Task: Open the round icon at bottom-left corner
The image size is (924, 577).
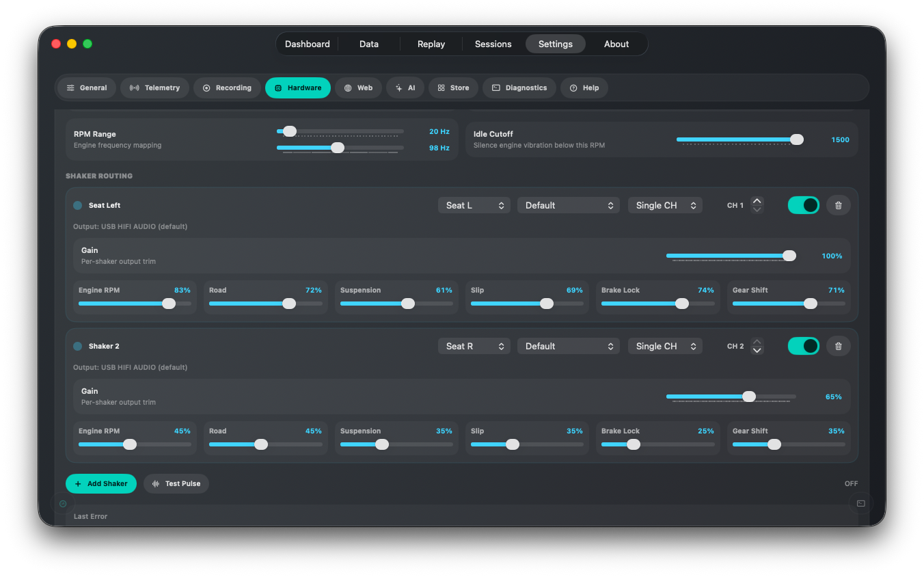Action: [63, 504]
